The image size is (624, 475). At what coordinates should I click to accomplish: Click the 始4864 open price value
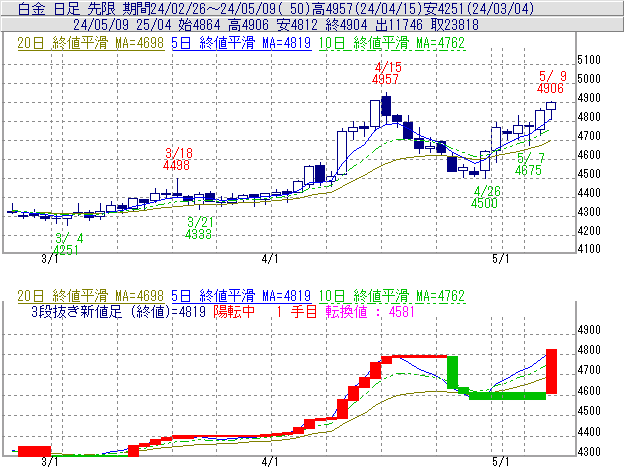coord(199,25)
